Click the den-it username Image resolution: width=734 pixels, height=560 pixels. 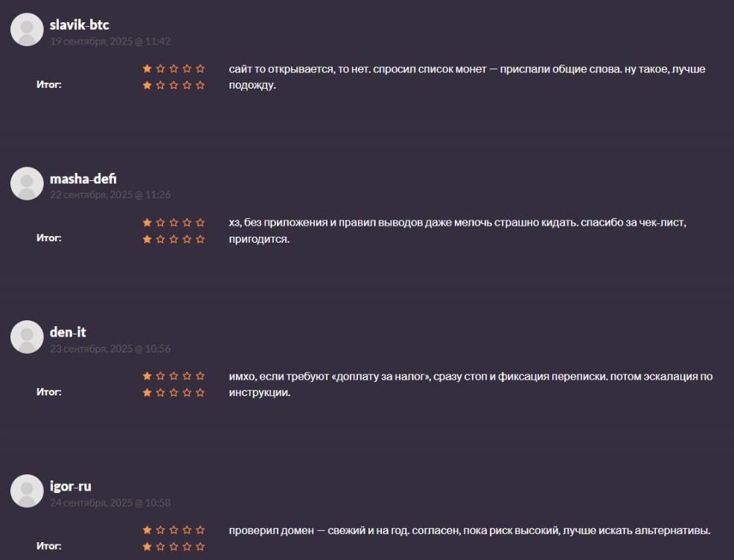(68, 332)
